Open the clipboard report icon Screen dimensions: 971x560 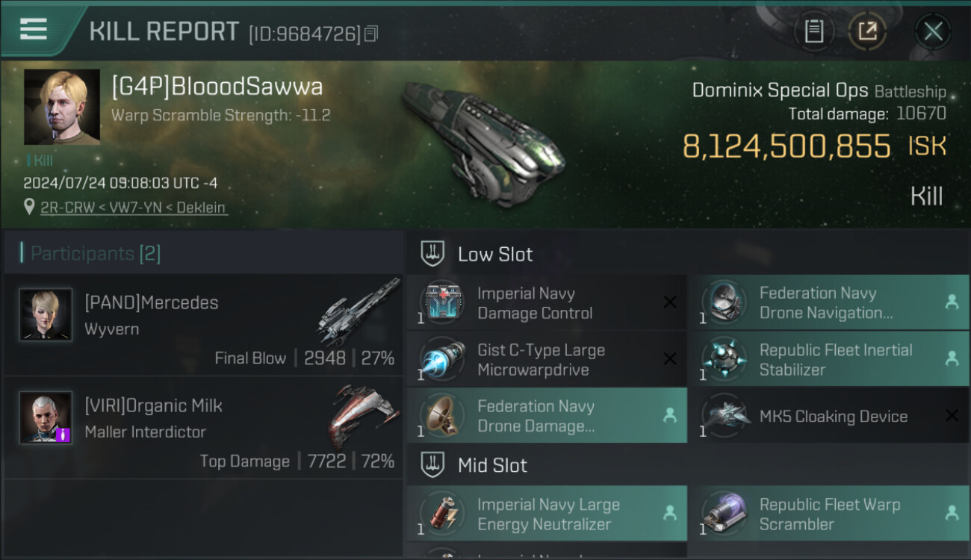coord(814,31)
